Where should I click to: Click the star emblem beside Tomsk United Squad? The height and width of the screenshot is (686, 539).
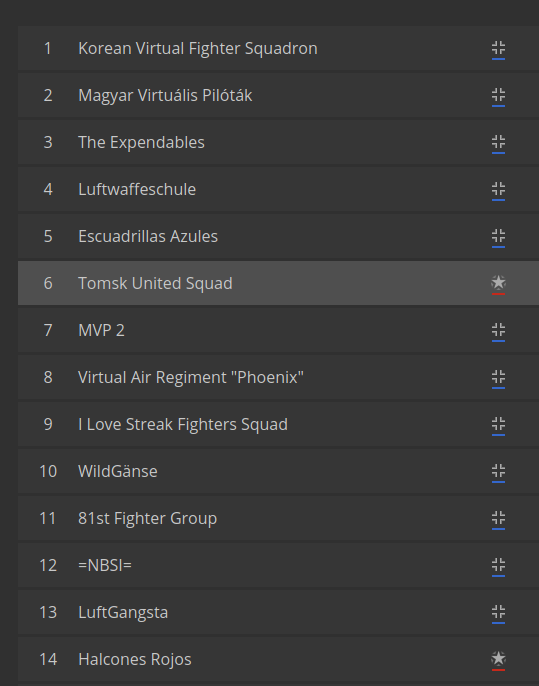(498, 283)
